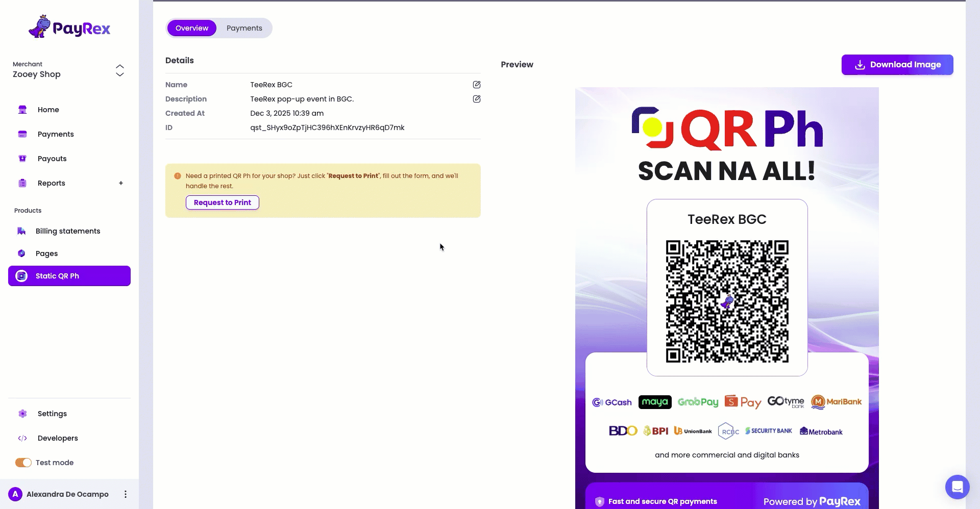Image resolution: width=980 pixels, height=509 pixels.
Task: Open the intercom chat bubble
Action: 957,487
